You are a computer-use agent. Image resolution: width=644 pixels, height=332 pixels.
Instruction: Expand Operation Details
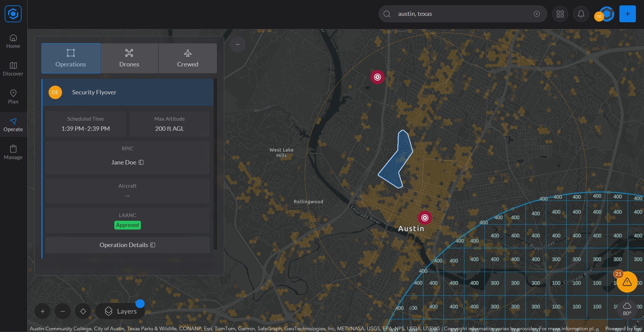click(127, 245)
